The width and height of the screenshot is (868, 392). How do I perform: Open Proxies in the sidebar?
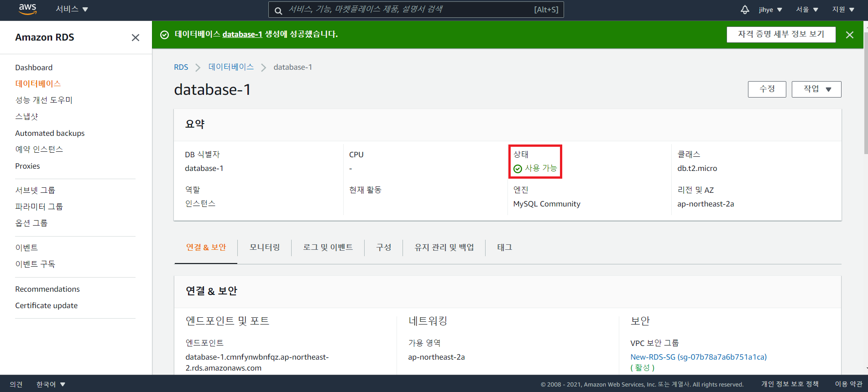point(27,166)
